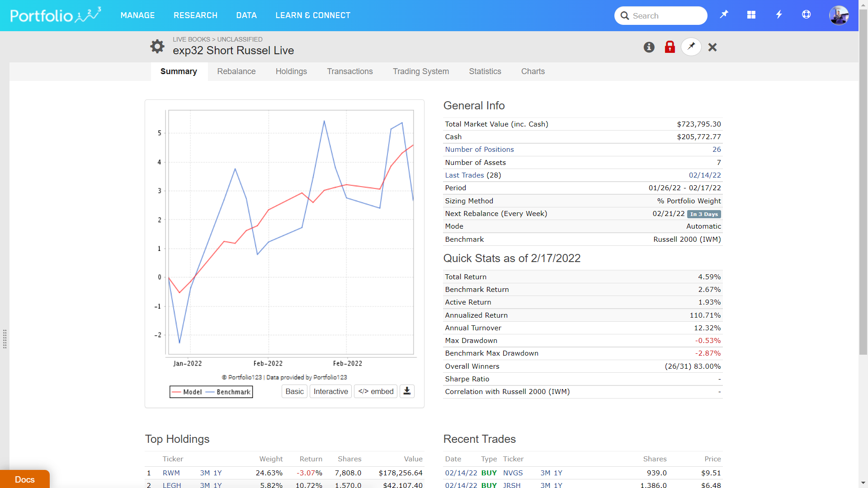
Task: Open the Number of Positions link
Action: pos(479,150)
